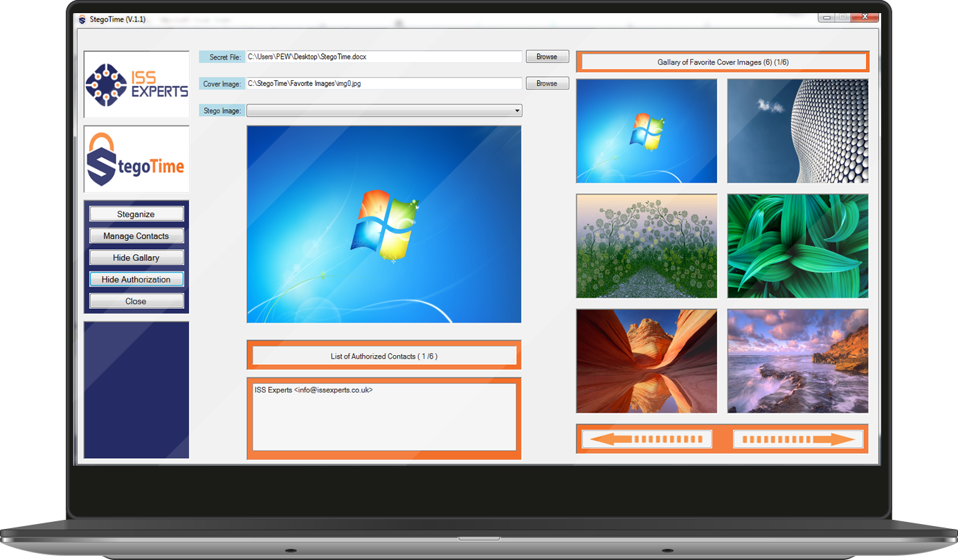Click the StegoTime padlock logo

click(x=136, y=159)
